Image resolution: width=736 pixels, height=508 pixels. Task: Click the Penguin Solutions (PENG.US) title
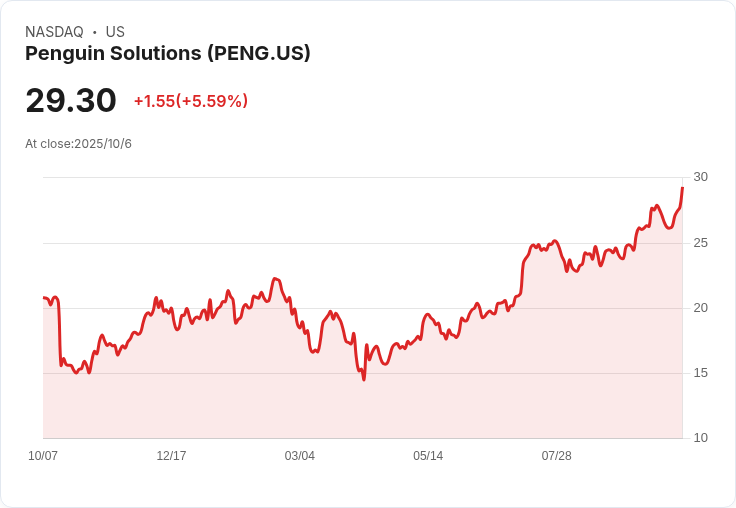point(168,54)
